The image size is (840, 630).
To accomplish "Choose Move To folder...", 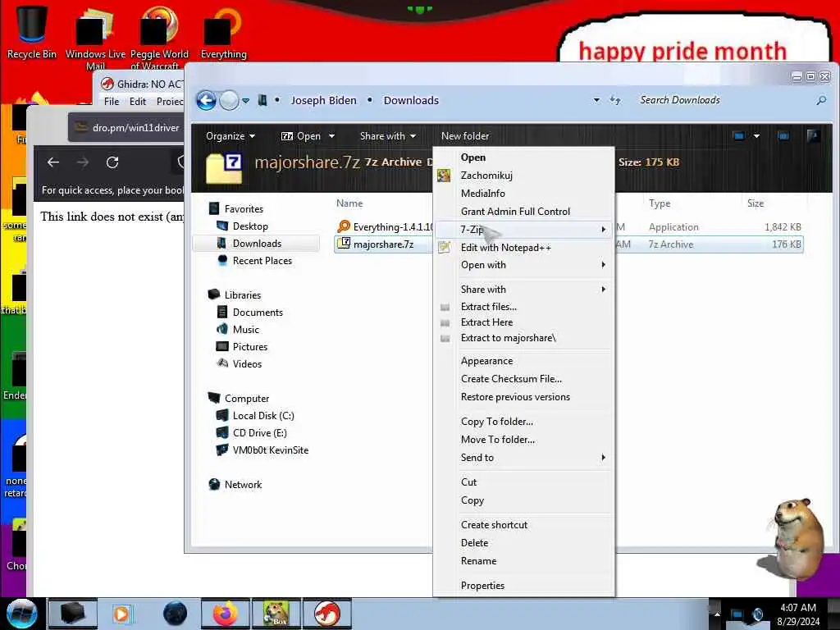I will point(524,440).
